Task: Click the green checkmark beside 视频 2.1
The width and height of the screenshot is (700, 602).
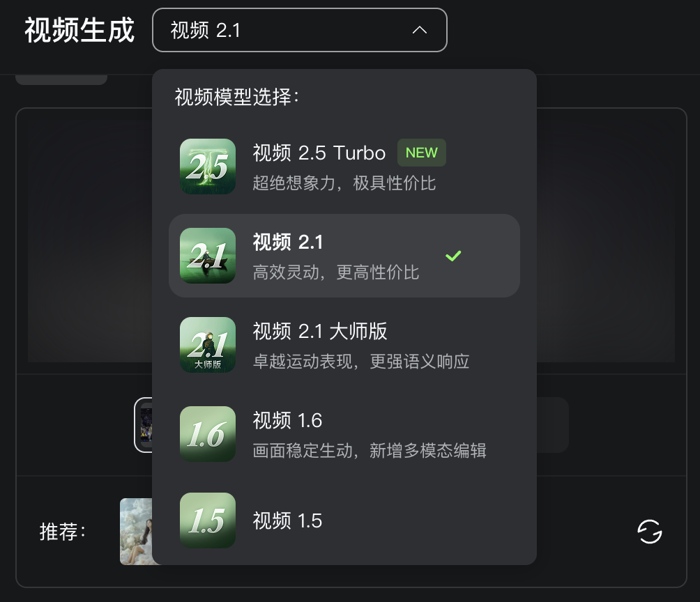Action: (453, 256)
